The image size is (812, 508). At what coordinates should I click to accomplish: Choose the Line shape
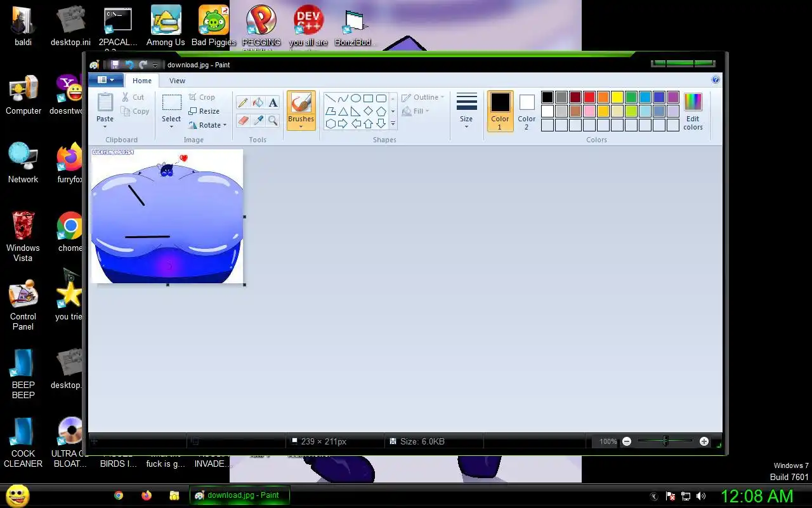(331, 98)
